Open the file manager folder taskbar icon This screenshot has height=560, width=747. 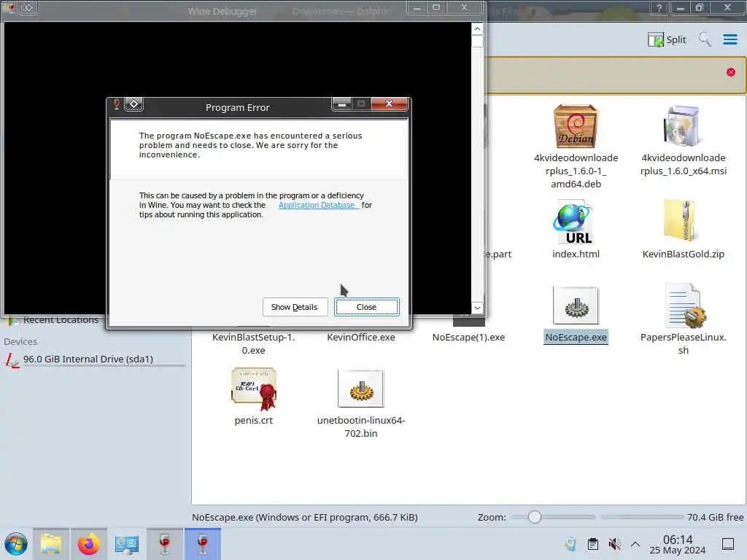point(50,544)
